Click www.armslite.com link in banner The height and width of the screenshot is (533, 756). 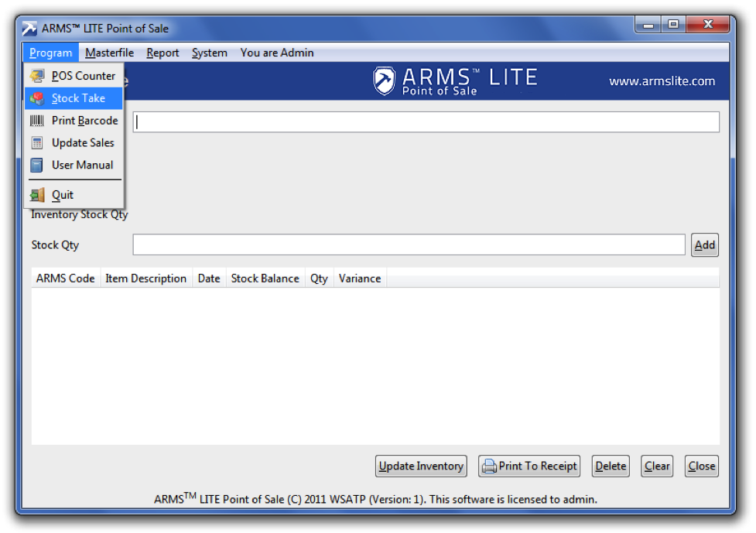point(662,81)
